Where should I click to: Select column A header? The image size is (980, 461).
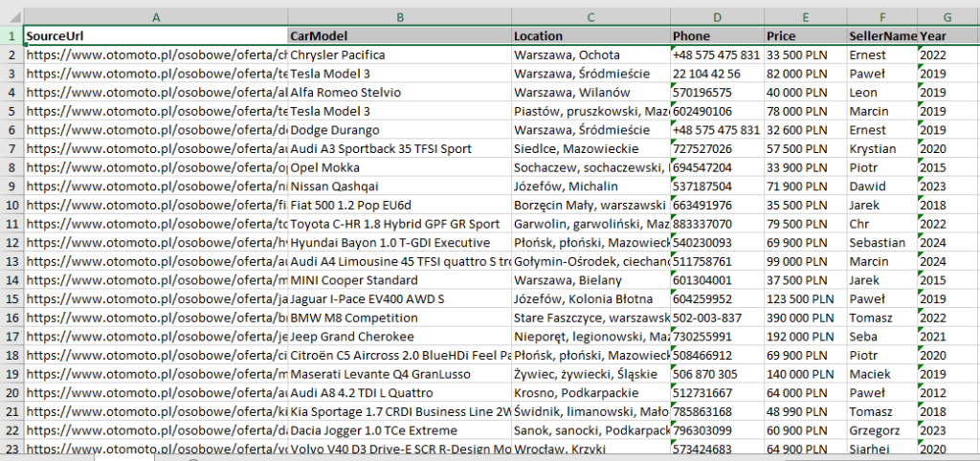click(x=155, y=16)
